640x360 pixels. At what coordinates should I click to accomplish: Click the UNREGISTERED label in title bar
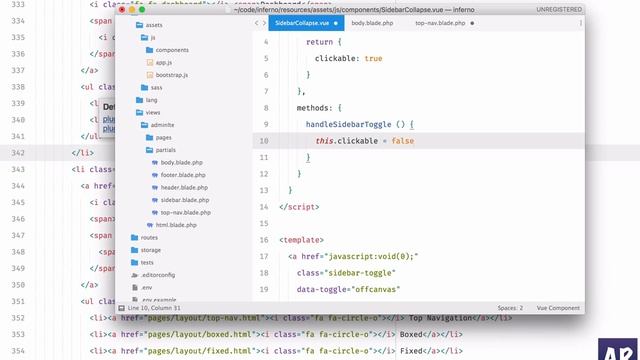[559, 9]
